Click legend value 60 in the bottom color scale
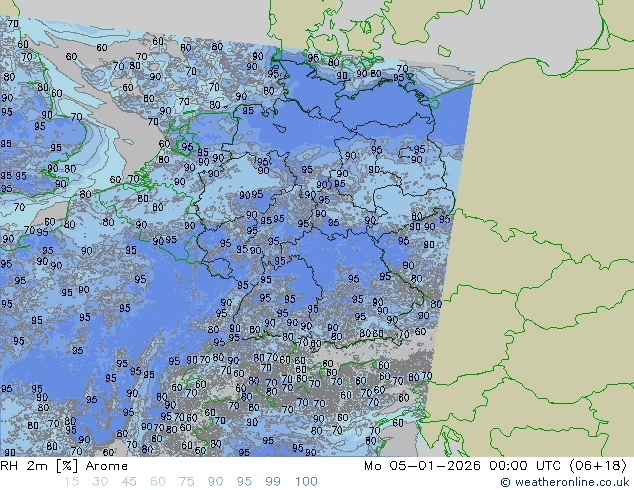634x490 pixels. 158,482
